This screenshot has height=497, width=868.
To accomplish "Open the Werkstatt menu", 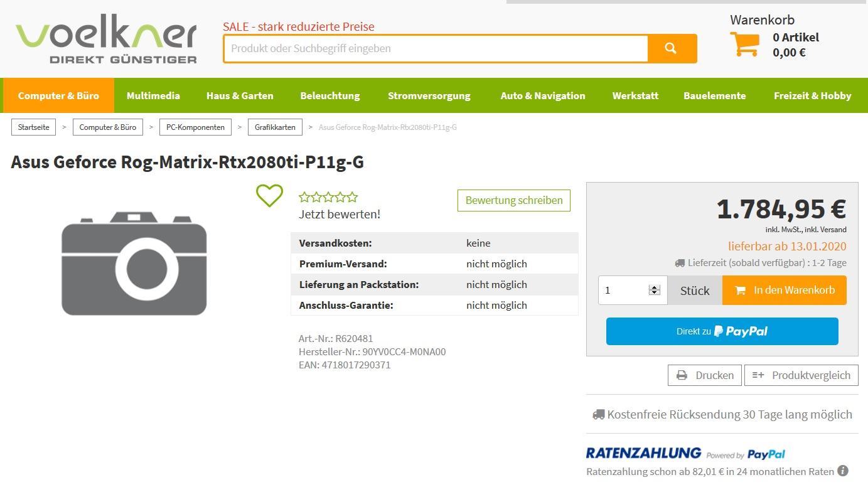I will [635, 95].
